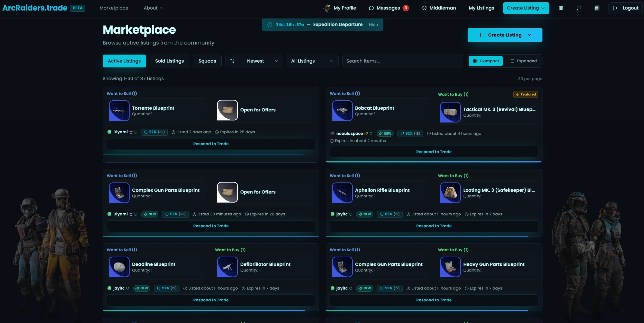
Task: Switch to the Sold Listings tab
Action: [169, 61]
